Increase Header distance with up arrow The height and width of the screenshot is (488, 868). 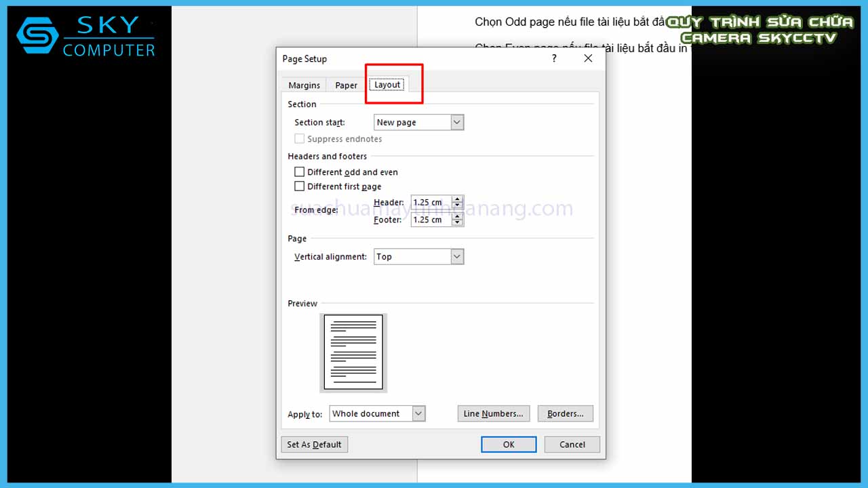click(x=457, y=199)
